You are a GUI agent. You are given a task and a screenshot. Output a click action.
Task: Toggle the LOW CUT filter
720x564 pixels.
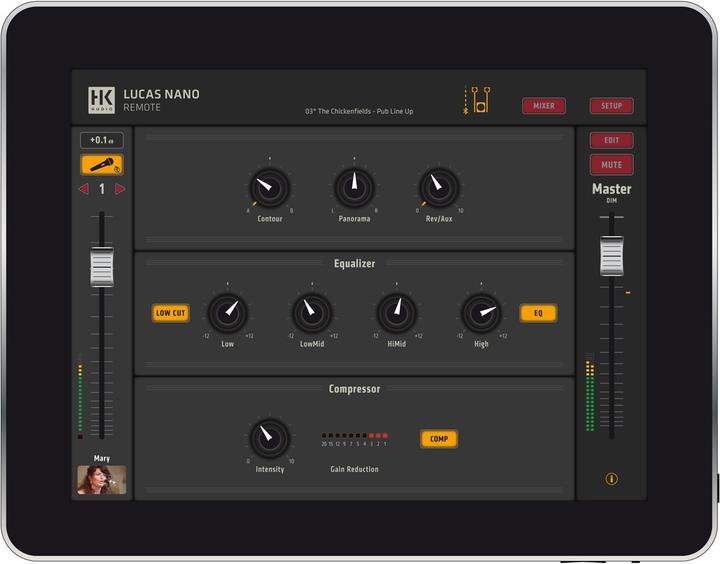tap(170, 313)
